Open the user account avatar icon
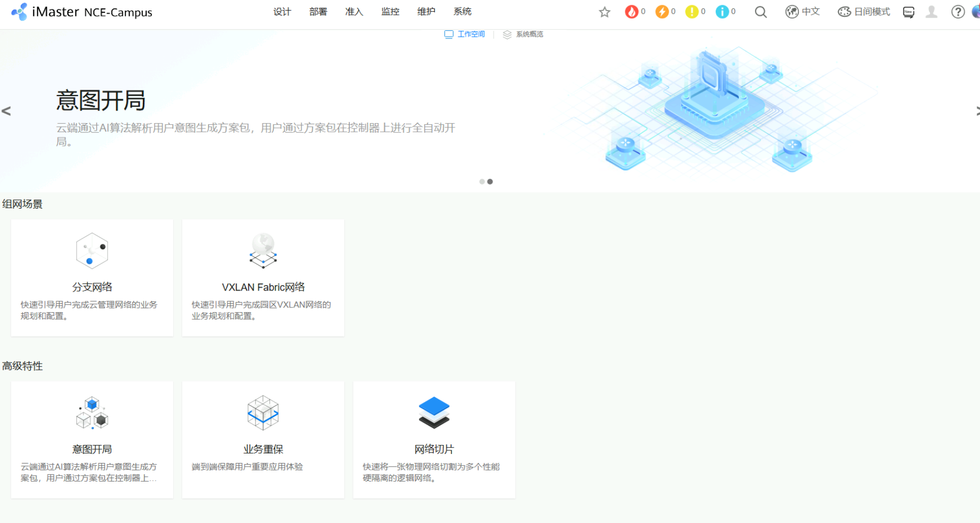 (931, 12)
